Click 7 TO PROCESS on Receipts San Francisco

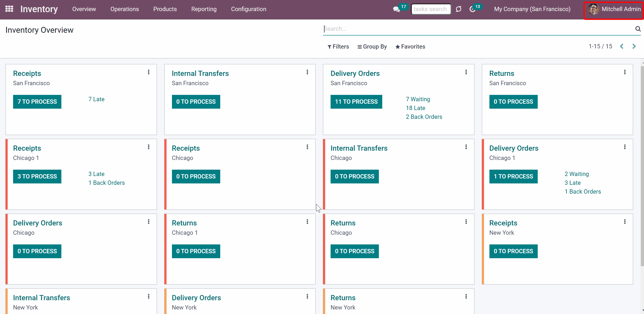(37, 102)
